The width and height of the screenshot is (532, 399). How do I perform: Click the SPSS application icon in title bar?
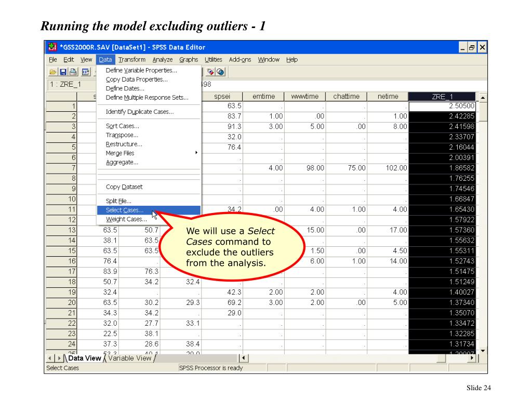point(52,47)
